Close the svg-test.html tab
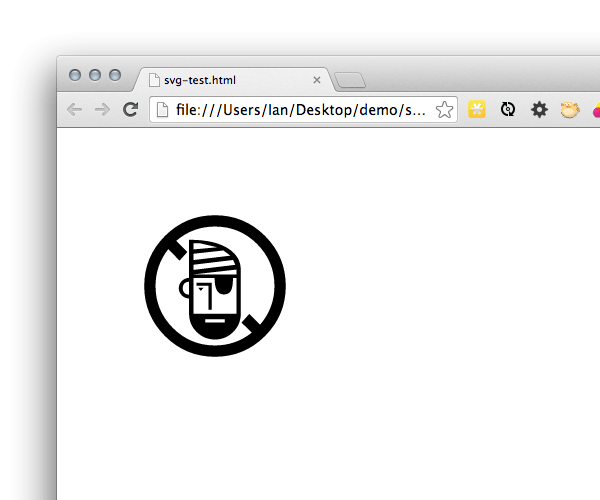 point(317,80)
